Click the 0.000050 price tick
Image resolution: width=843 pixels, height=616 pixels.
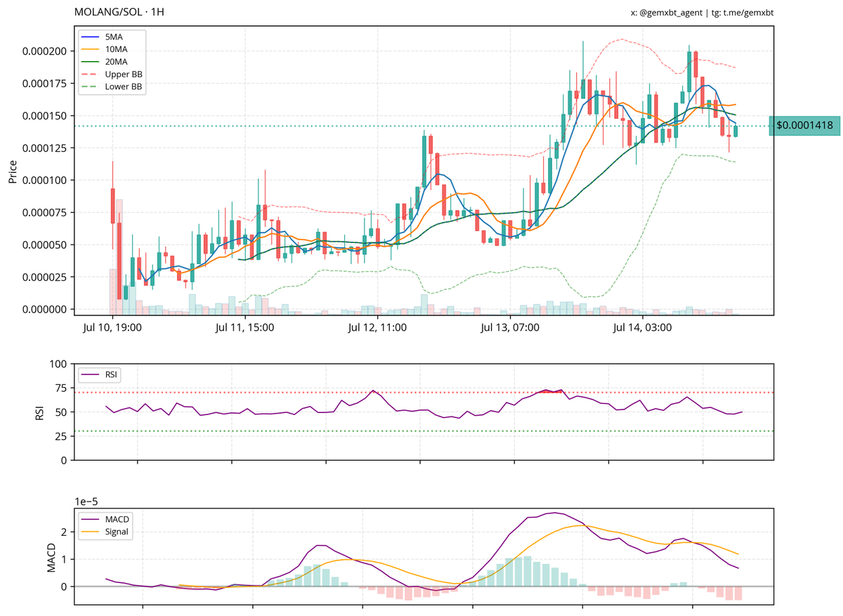[x=44, y=245]
